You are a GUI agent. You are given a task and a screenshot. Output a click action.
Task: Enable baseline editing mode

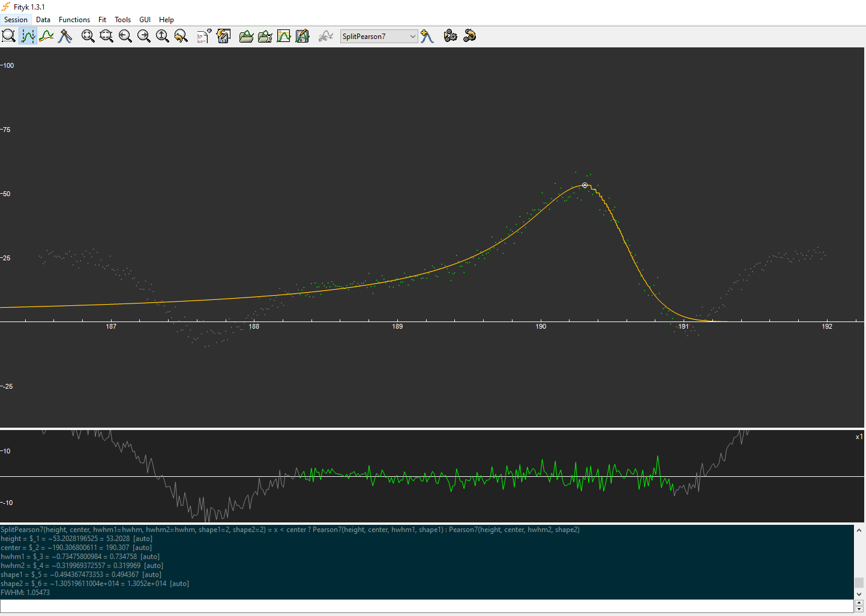(46, 37)
